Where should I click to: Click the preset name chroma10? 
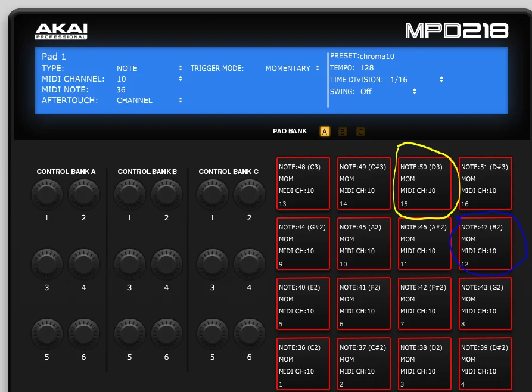click(x=377, y=57)
